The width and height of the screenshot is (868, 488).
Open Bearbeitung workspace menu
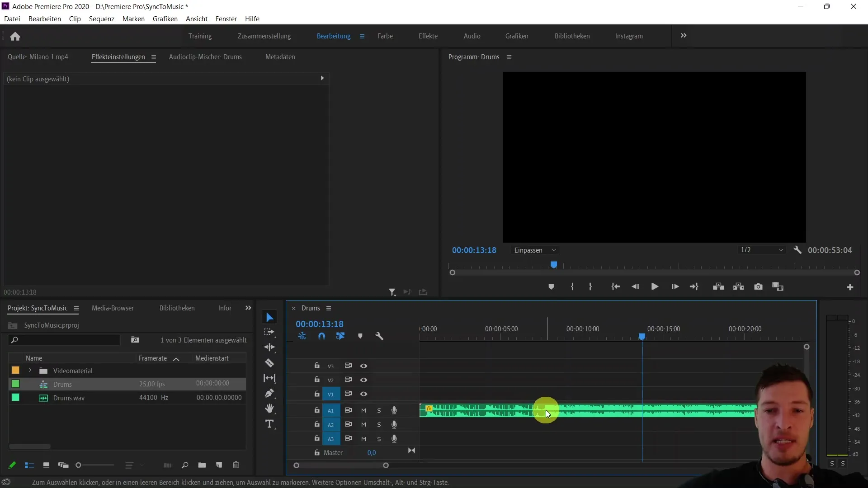pyautogui.click(x=362, y=36)
